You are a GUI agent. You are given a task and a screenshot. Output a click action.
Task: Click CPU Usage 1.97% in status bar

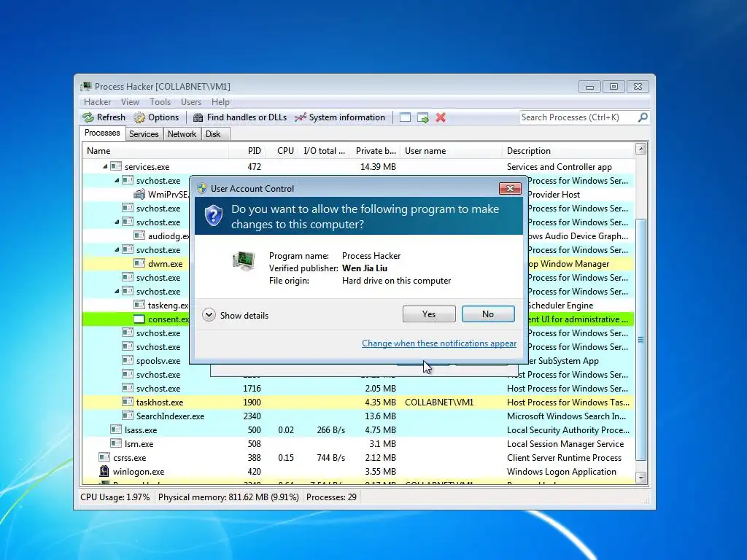click(115, 497)
